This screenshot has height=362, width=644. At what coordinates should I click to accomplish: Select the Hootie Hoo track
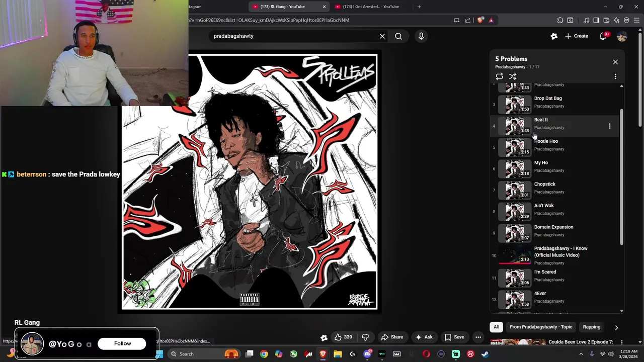[x=553, y=147]
